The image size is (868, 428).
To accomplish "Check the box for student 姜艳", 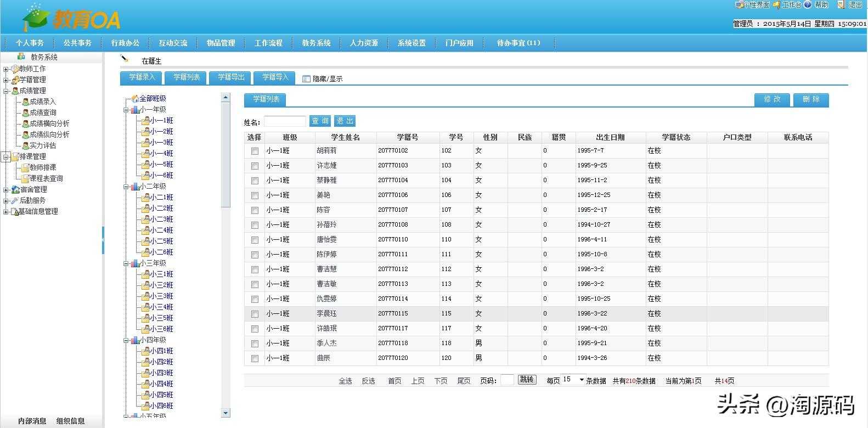I will pos(255,195).
